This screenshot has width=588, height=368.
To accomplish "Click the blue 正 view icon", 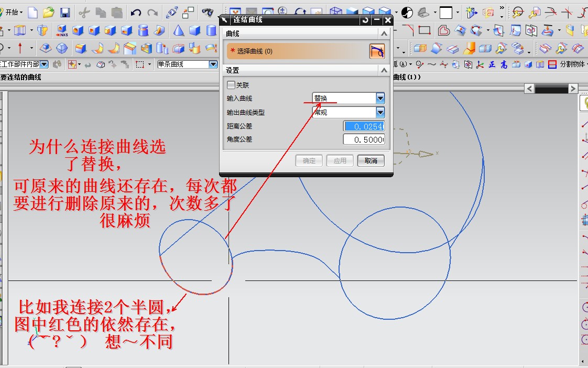I will click(x=492, y=64).
